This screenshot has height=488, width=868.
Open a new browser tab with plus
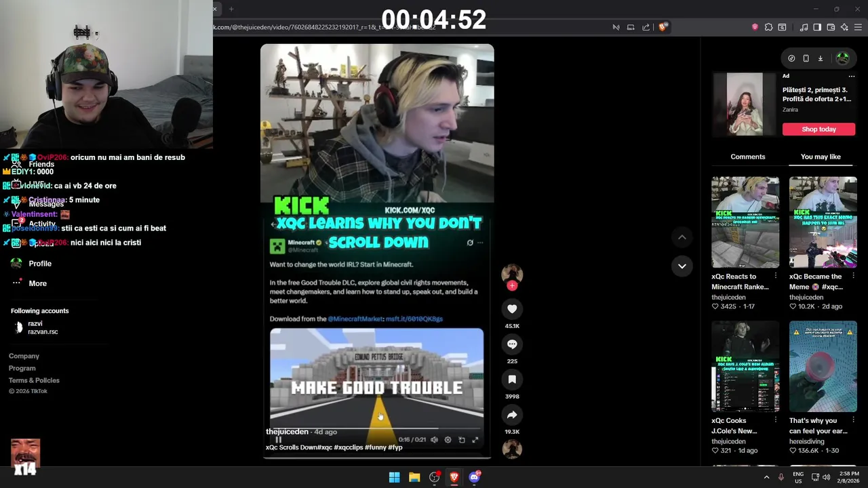pos(231,9)
